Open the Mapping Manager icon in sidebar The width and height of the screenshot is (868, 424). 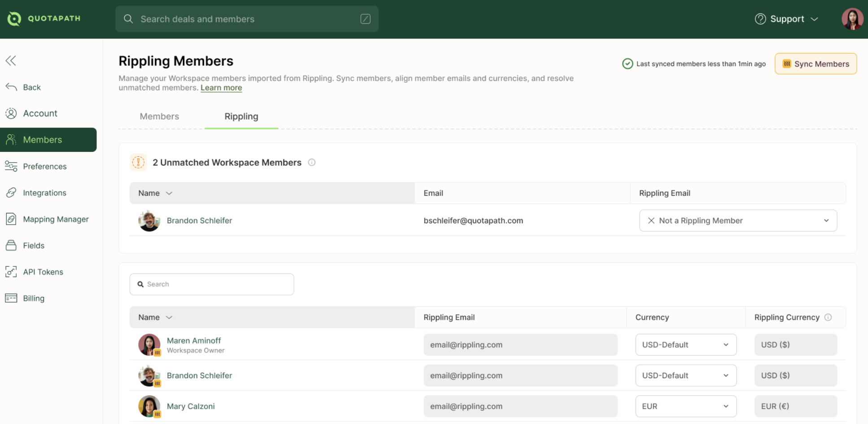(11, 219)
